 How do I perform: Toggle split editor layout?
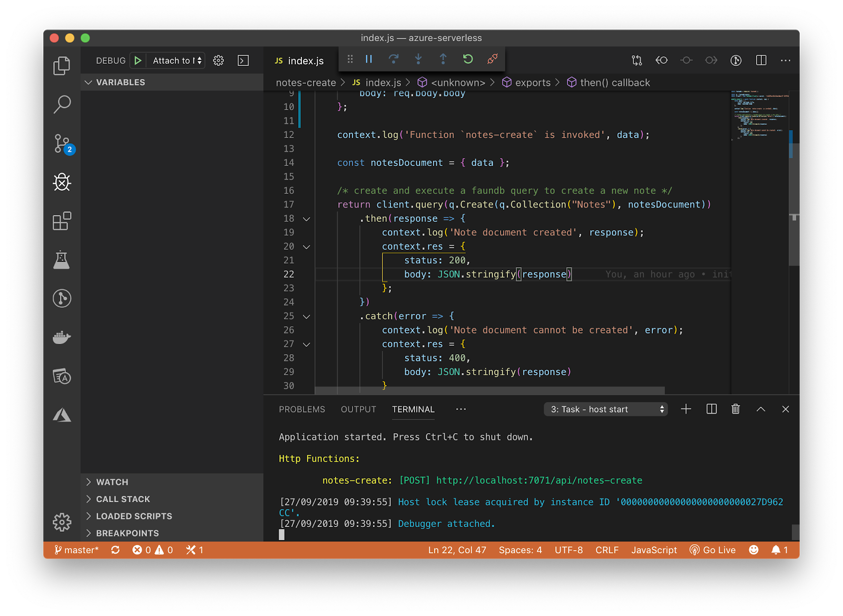(761, 61)
